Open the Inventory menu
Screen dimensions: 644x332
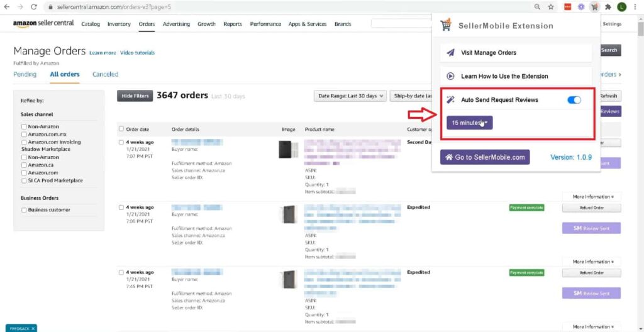[x=119, y=24]
